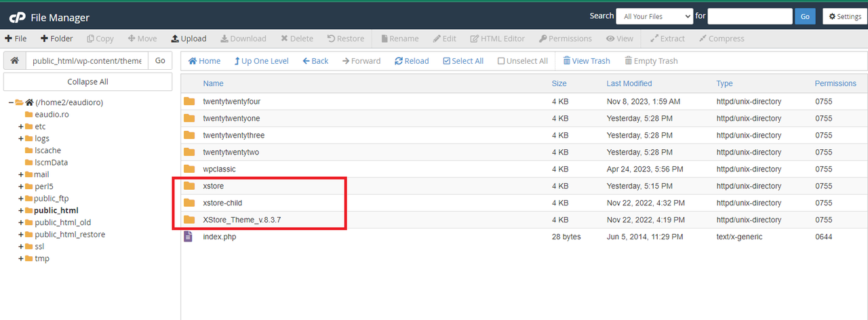Focus the directory path input field
This screenshot has height=320, width=868.
(87, 61)
